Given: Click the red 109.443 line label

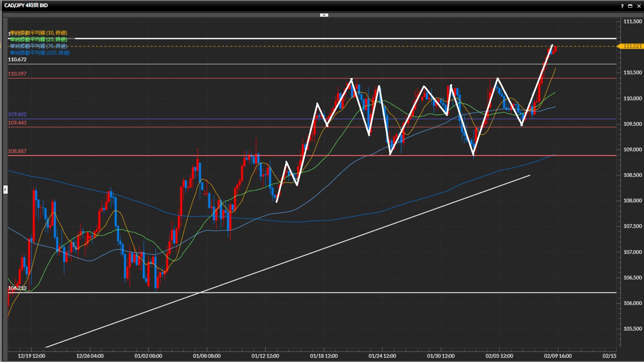Looking at the screenshot, I should [x=17, y=123].
